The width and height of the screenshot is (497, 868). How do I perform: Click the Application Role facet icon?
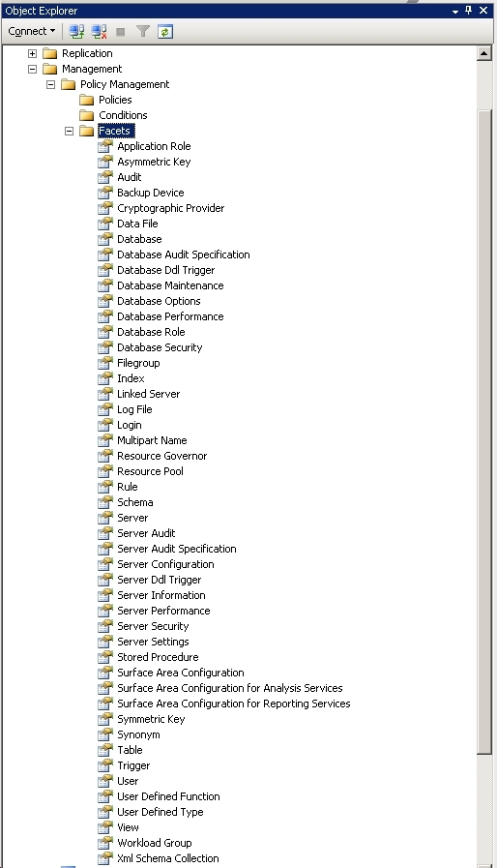(105, 146)
